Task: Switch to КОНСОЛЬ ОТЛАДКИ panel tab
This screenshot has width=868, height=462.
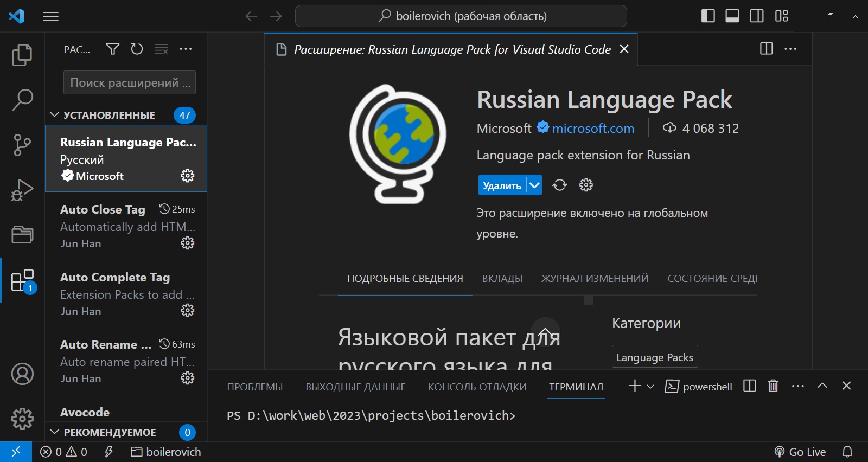Action: click(x=477, y=387)
